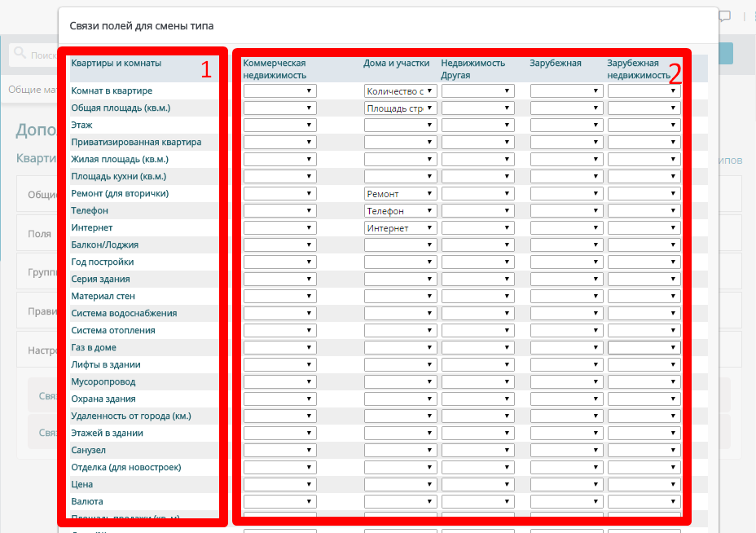Screen dimensions: 756x533
Task: Click the magnifier search icon behind the dialog
Action: point(20,53)
